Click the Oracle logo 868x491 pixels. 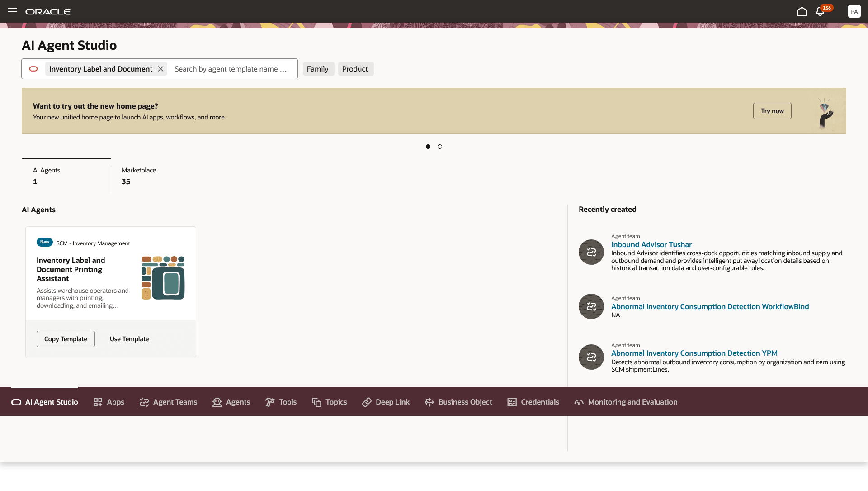point(48,11)
